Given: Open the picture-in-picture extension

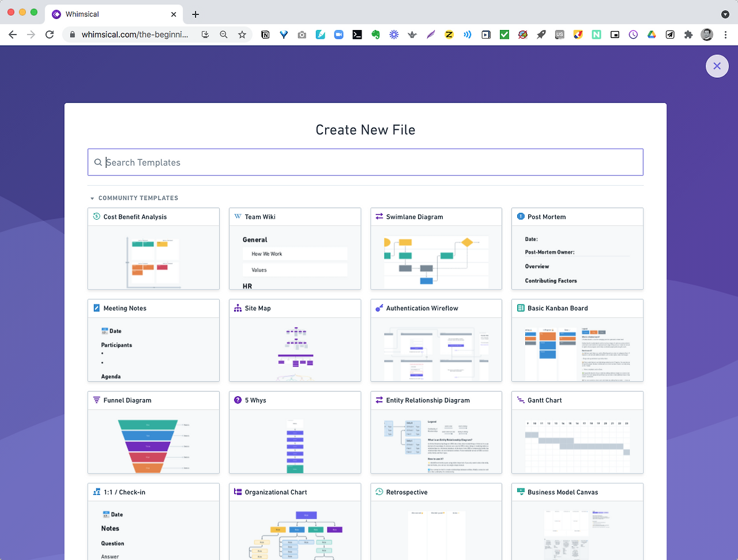Looking at the screenshot, I should pyautogui.click(x=615, y=35).
